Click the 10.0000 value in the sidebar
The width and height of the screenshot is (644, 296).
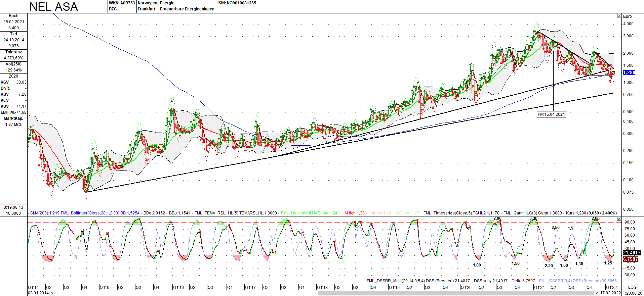(x=13, y=213)
